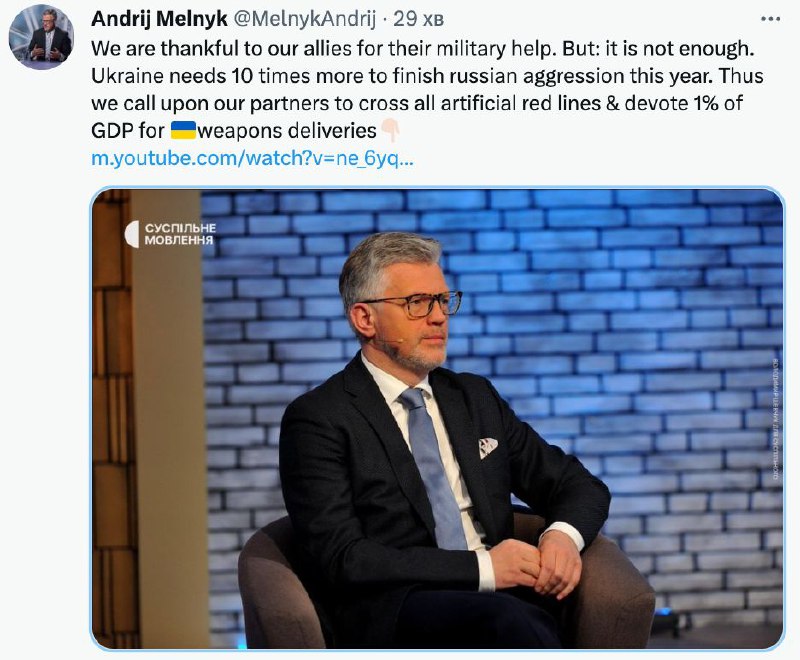Image resolution: width=800 pixels, height=660 pixels.
Task: Open the tweet via the 29 хв timestamp
Action: pos(418,19)
